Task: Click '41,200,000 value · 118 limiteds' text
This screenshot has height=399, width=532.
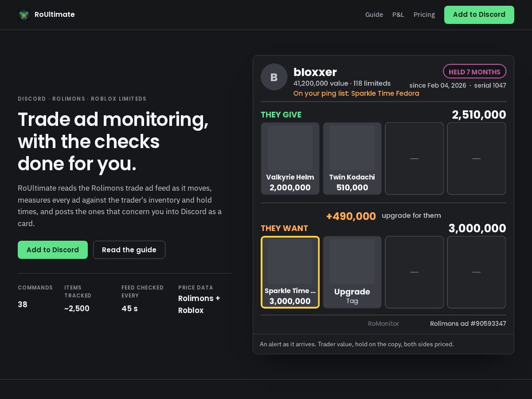Action: (x=342, y=83)
